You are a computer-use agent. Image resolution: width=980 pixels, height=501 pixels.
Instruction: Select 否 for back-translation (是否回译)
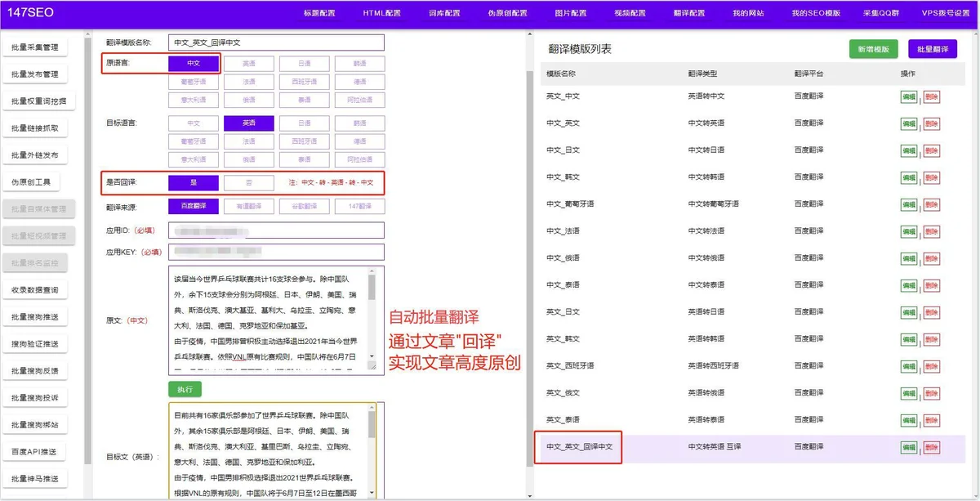coord(249,183)
